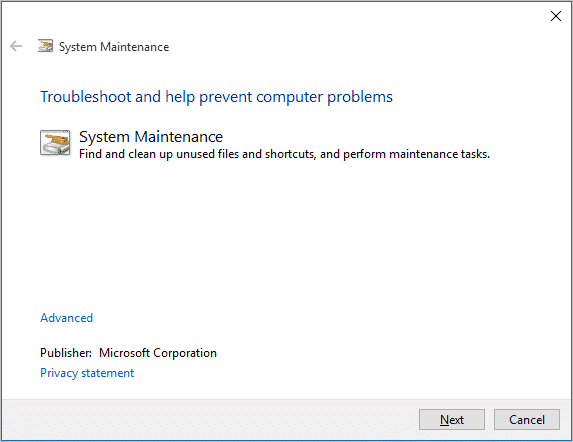Continue with the Next button

click(452, 420)
